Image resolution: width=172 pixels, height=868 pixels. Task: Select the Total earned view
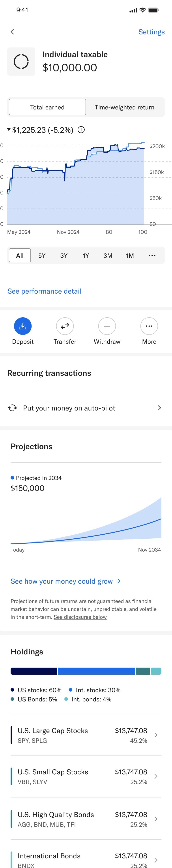(x=47, y=107)
